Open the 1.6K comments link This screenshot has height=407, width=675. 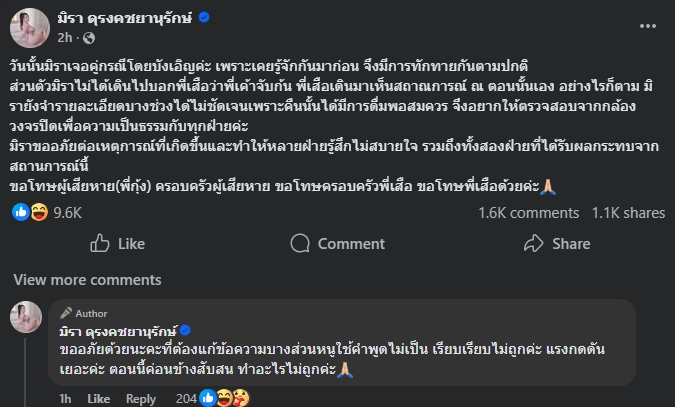529,213
